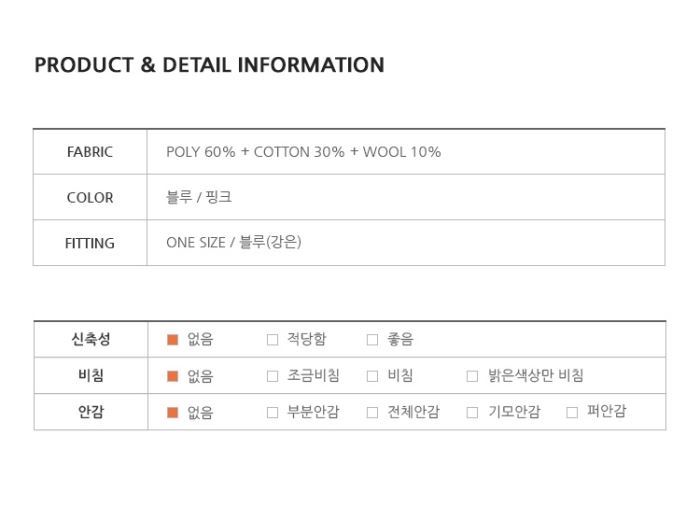This screenshot has width=700, height=520.
Task: Click the fabric composition text POLY 60%
Action: point(200,152)
